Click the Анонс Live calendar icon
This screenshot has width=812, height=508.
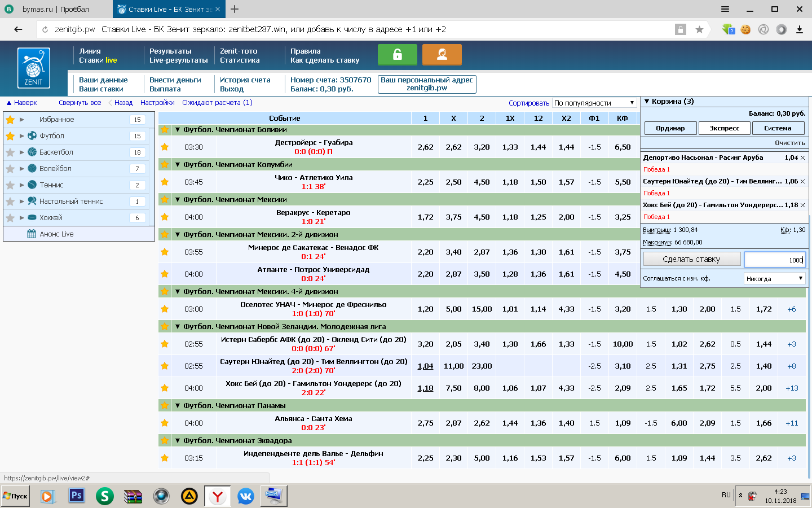[32, 234]
